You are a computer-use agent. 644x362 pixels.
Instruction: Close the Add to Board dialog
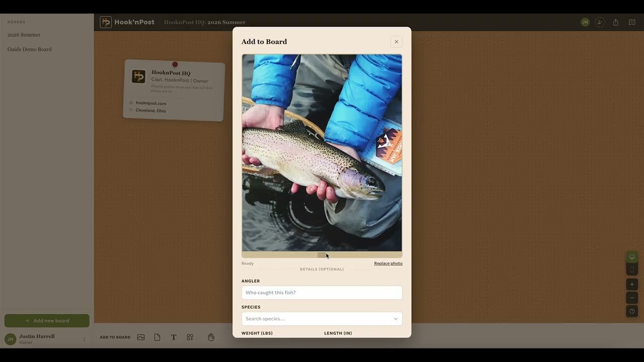pos(396,42)
